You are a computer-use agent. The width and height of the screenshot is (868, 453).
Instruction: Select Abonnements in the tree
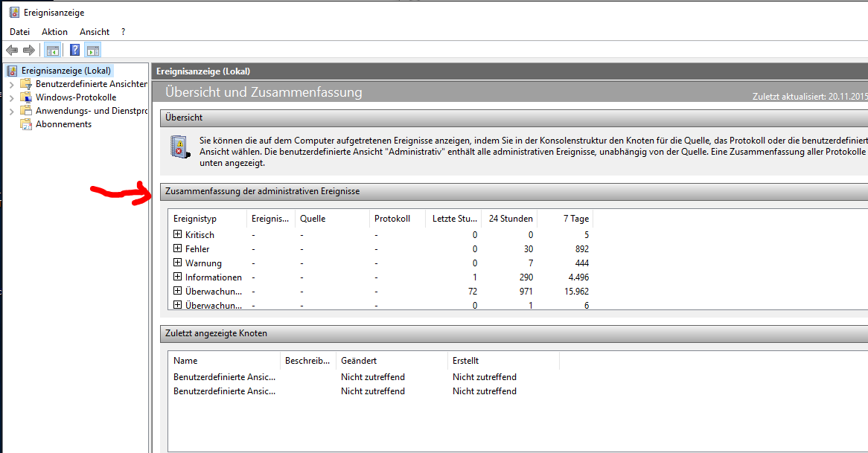coord(64,124)
